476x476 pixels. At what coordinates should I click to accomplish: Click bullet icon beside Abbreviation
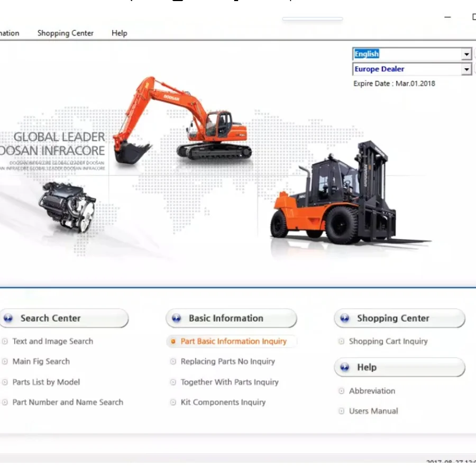click(x=341, y=391)
